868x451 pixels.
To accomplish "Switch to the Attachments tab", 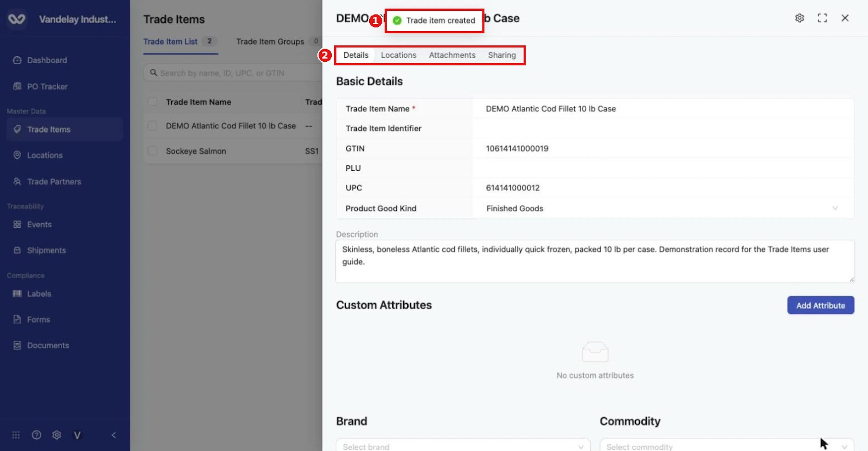I will [x=452, y=55].
